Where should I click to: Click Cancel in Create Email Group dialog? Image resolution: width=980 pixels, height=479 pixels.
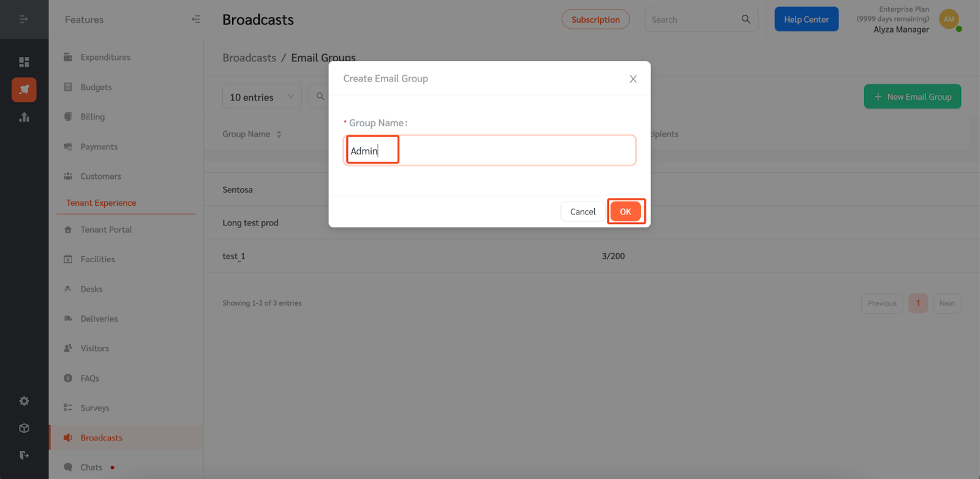point(582,212)
